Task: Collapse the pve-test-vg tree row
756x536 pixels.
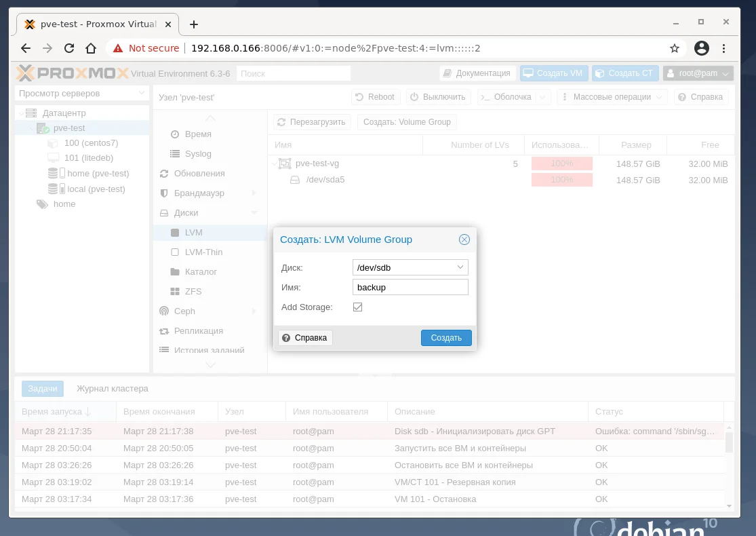Action: tap(275, 164)
